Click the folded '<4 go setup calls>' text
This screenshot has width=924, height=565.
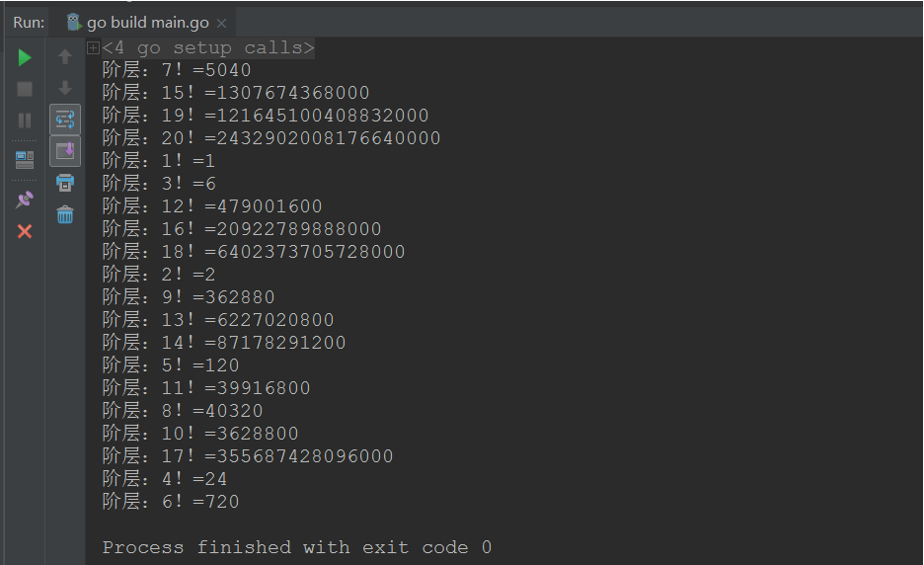pos(208,47)
